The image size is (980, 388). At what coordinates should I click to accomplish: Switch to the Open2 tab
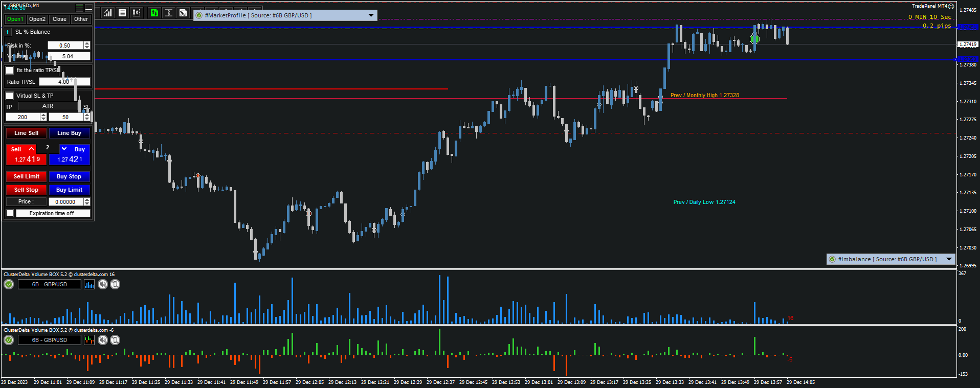point(37,19)
